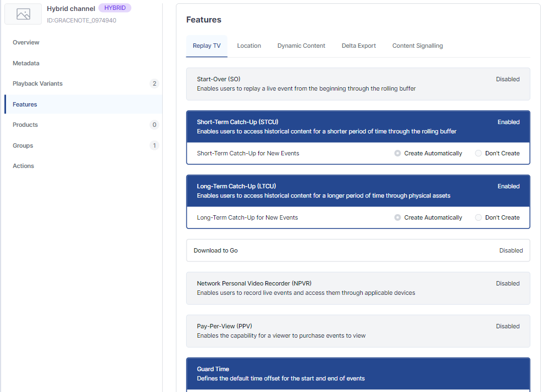Open the Delta Export tab
The height and width of the screenshot is (392, 543).
tap(358, 46)
